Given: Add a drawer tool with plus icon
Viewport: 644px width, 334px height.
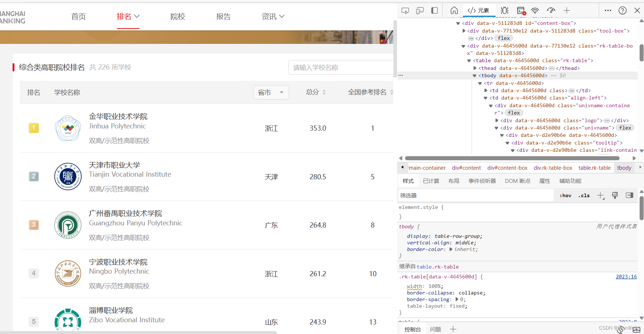Looking at the screenshot, I should pos(453,329).
